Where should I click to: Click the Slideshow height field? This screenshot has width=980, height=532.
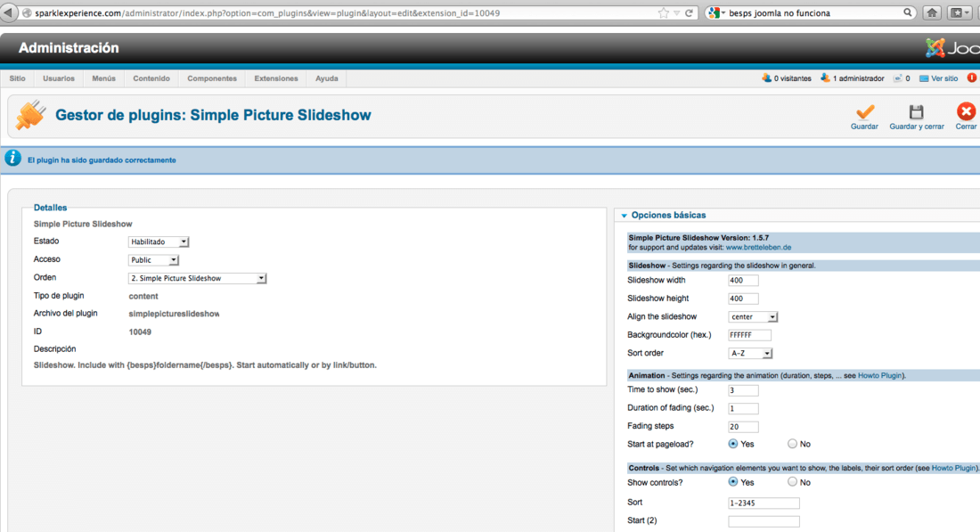pos(743,299)
